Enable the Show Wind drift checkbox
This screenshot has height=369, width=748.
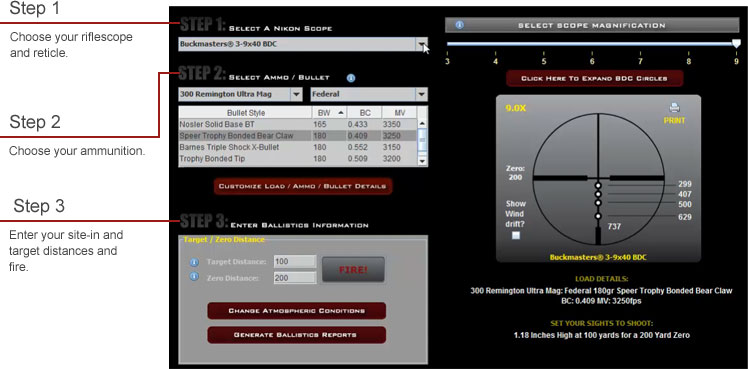click(x=516, y=236)
